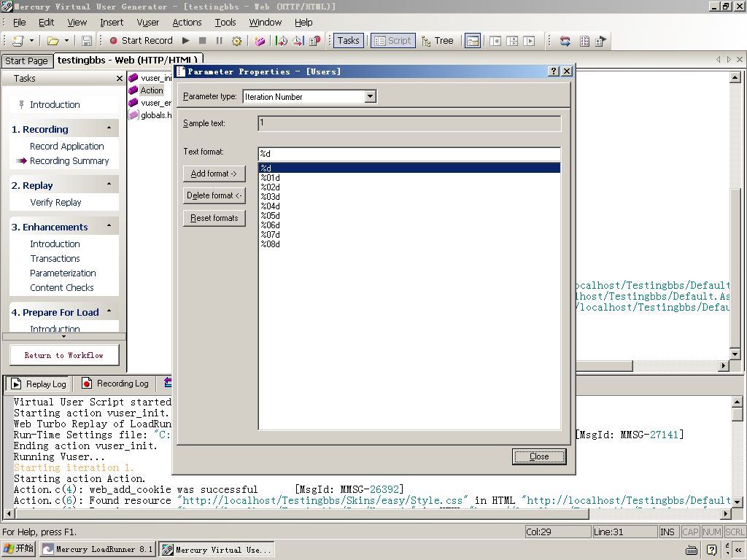Click the Delete format button
Image resolution: width=747 pixels, height=560 pixels.
pos(214,195)
